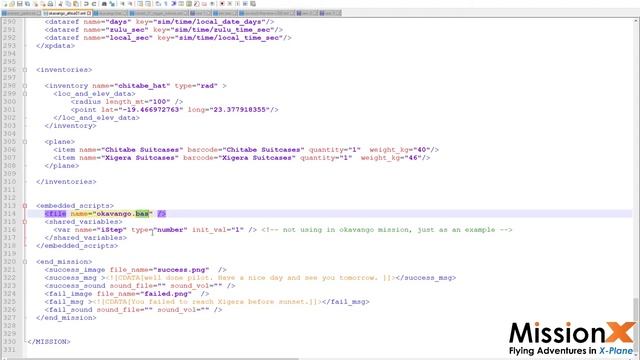Collapse the <embedded_scripts> fold marker on line 313
This screenshot has width=640, height=360.
pos(25,206)
